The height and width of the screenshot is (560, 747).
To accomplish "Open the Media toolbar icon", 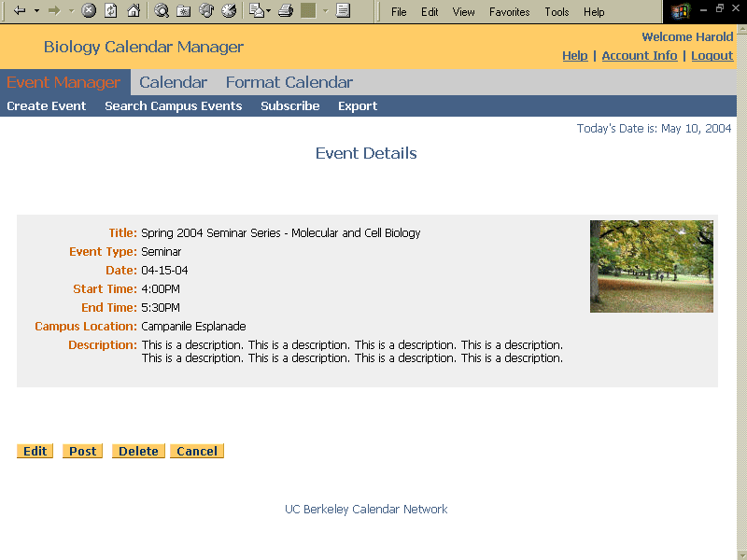I will pos(206,10).
